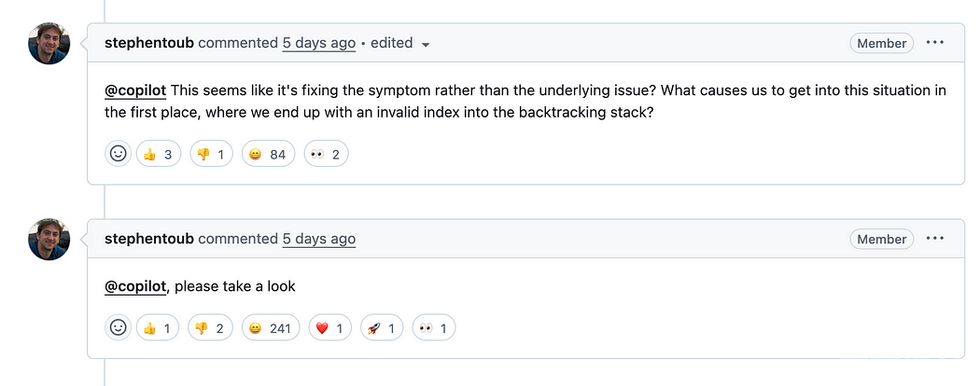980x386 pixels.
Task: Toggle thumbs down reaction with 1 vote
Action: coord(210,154)
